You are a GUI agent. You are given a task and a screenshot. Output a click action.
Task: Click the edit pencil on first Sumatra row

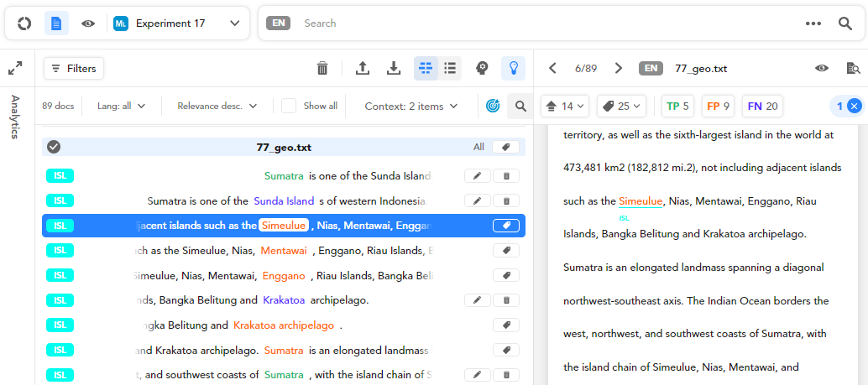coord(477,176)
